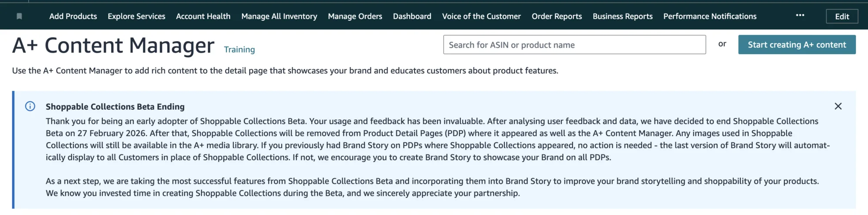The image size is (868, 215).
Task: Open Performance Notifications
Action: [x=710, y=16]
